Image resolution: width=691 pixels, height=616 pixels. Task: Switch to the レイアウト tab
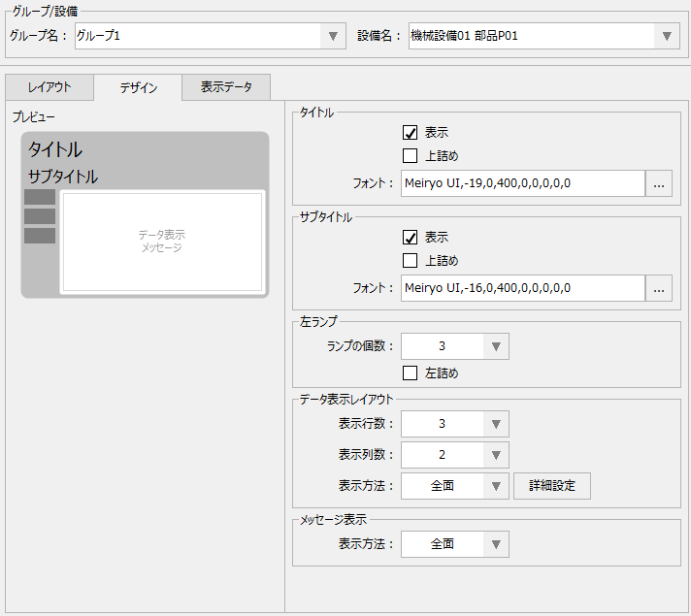[x=49, y=87]
